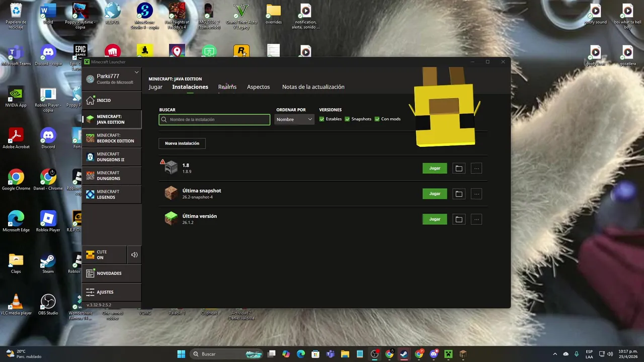Viewport: 644px width, 362px height.
Task: Open Minecraft Legends in sidebar
Action: point(112,194)
